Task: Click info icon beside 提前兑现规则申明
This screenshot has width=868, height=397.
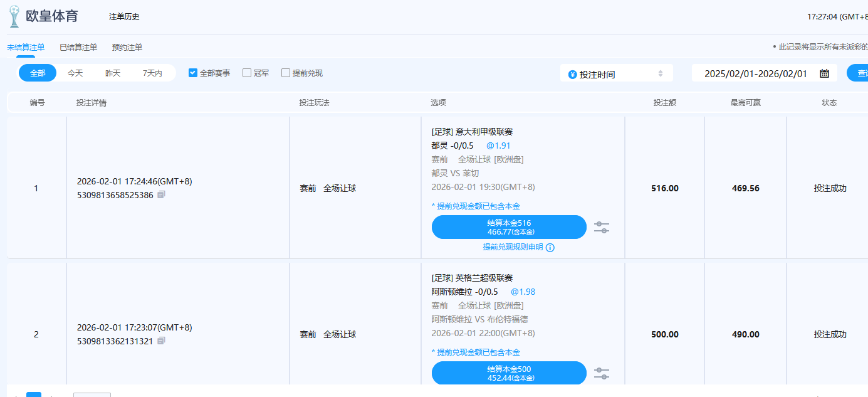Action: (x=550, y=248)
